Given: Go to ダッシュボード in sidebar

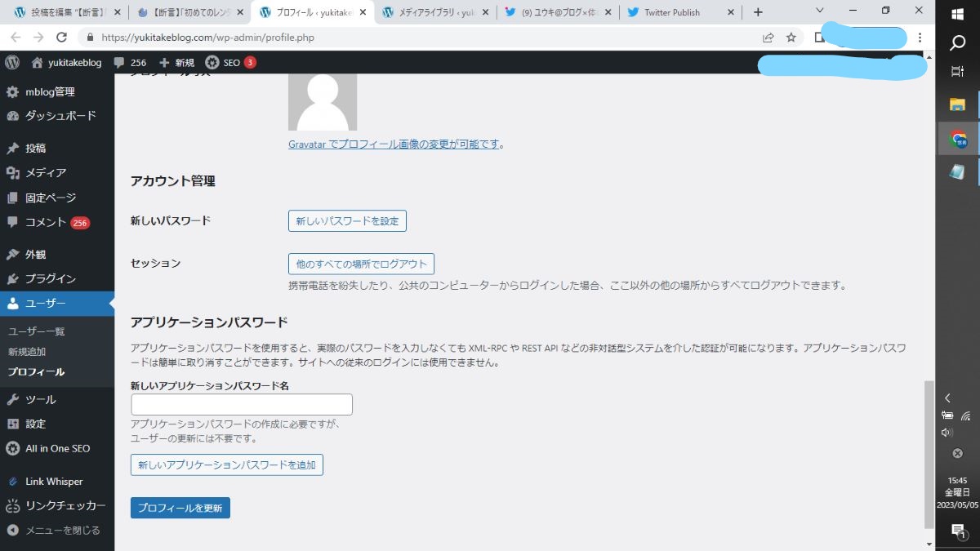Looking at the screenshot, I should pos(57,116).
